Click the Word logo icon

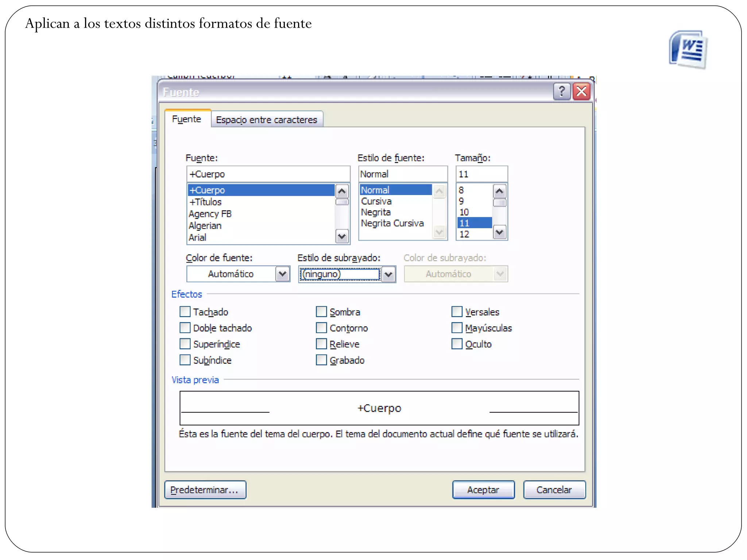click(x=688, y=50)
